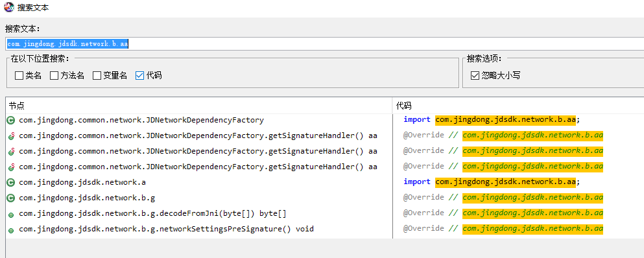Screen dimensions: 644x258
Task: Enable the 方法名 search checkbox
Action: (x=54, y=76)
